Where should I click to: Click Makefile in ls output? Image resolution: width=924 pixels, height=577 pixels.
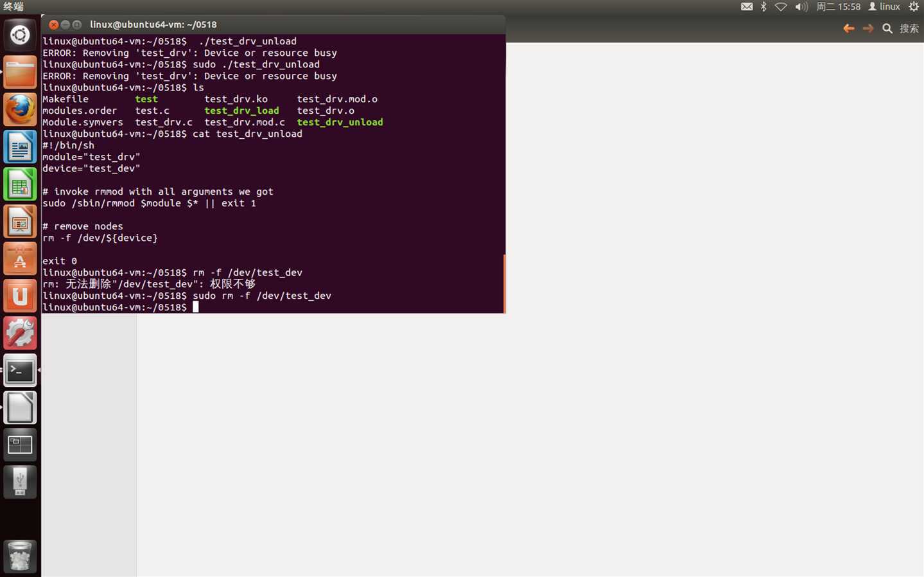[x=65, y=99]
